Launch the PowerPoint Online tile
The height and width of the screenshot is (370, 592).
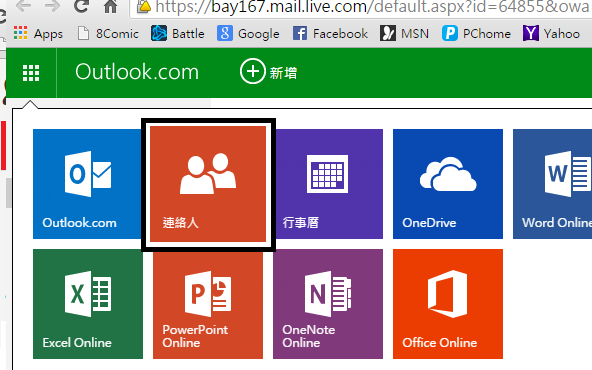(x=208, y=304)
